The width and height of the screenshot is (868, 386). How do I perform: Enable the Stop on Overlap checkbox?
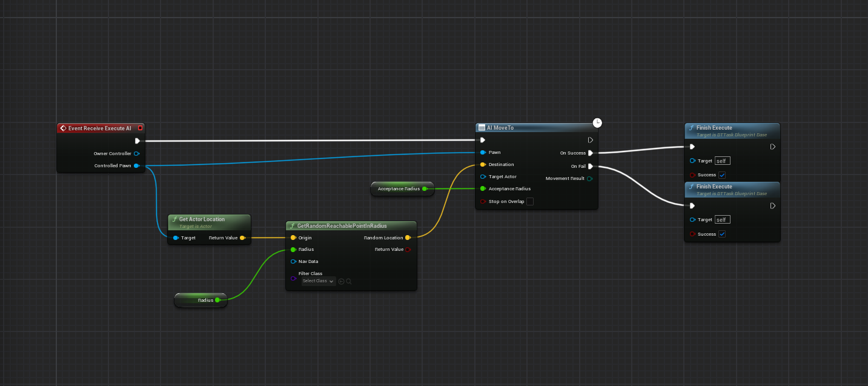coord(530,201)
